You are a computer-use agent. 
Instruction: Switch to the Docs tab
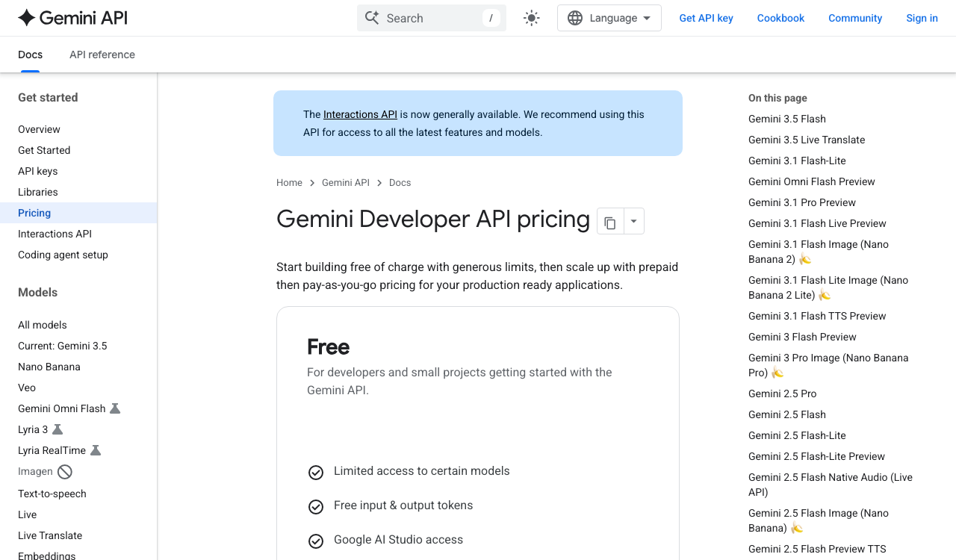[x=30, y=55]
